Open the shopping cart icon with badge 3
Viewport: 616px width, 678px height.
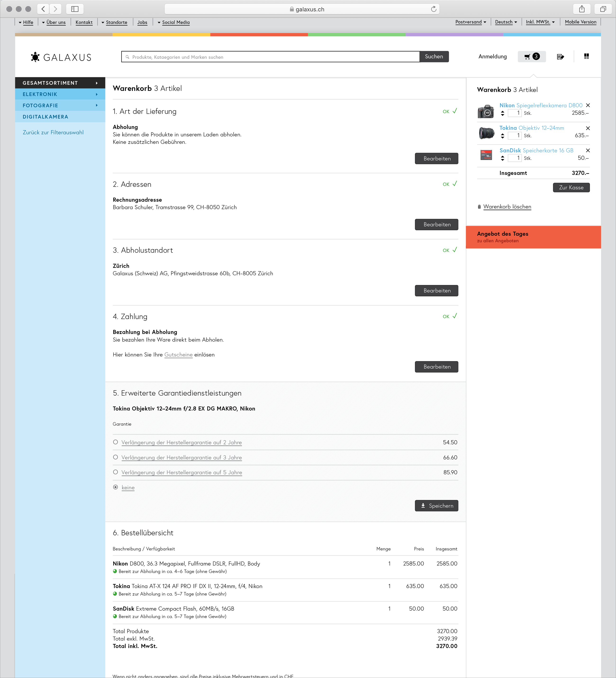coord(532,56)
